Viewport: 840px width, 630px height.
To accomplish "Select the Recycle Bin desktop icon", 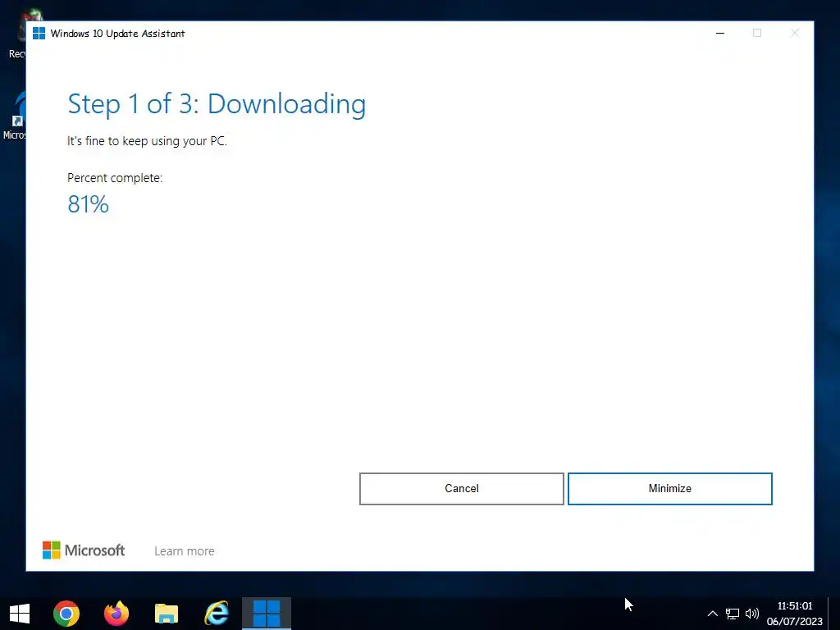I will pyautogui.click(x=17, y=33).
